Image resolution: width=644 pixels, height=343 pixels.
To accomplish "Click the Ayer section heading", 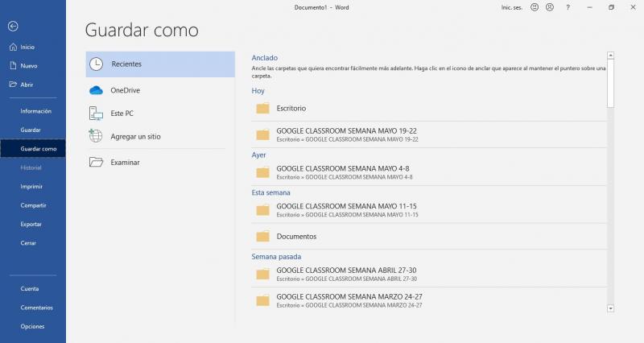I will [258, 155].
